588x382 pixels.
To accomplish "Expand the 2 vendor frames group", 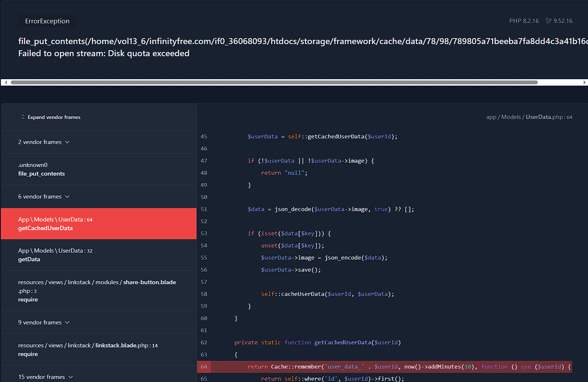I will 44,142.
